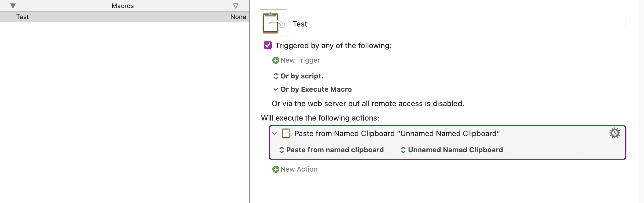Click the small clipboard icon in action
The image size is (644, 203).
(x=287, y=133)
